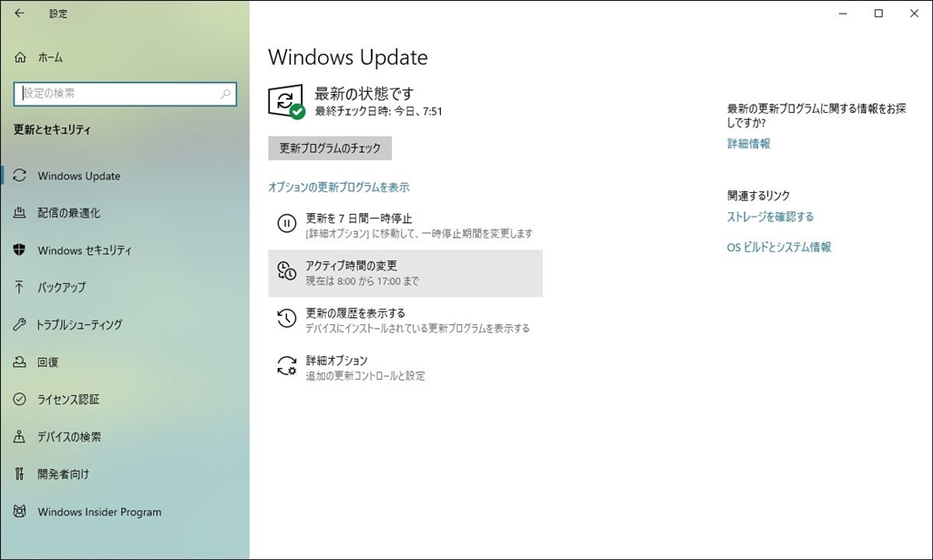Click the magnifier icon in the search box
Image resolution: width=933 pixels, height=560 pixels.
click(226, 93)
